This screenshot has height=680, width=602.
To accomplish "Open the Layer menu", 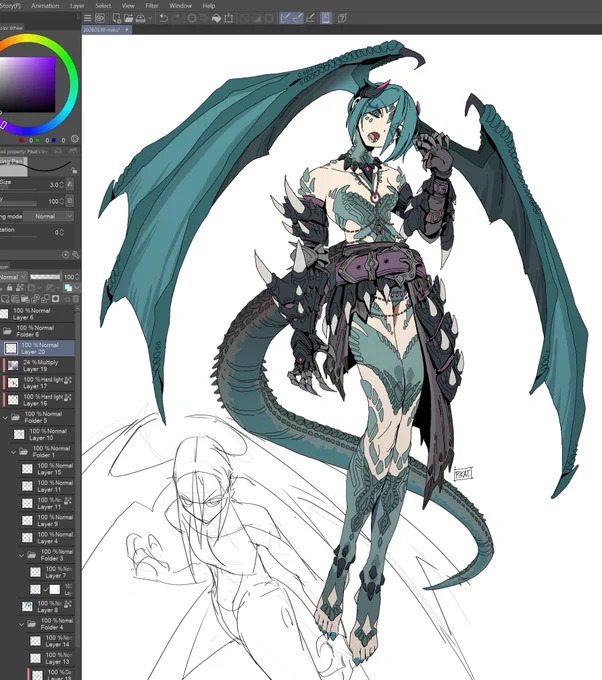I will click(77, 6).
